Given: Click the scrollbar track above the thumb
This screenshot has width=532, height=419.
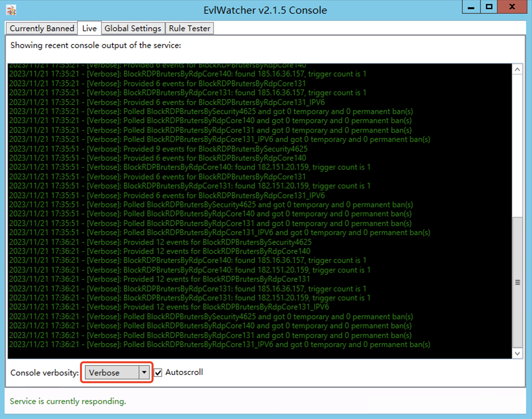Looking at the screenshot, I should [517, 146].
